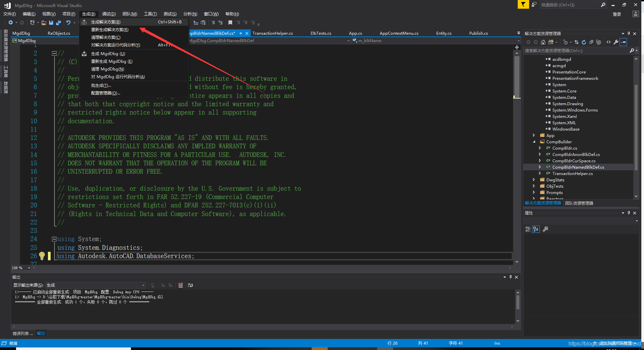Click Property Pages wrench in Properties panel
Viewport: 644px width, 350px height.
point(545,229)
